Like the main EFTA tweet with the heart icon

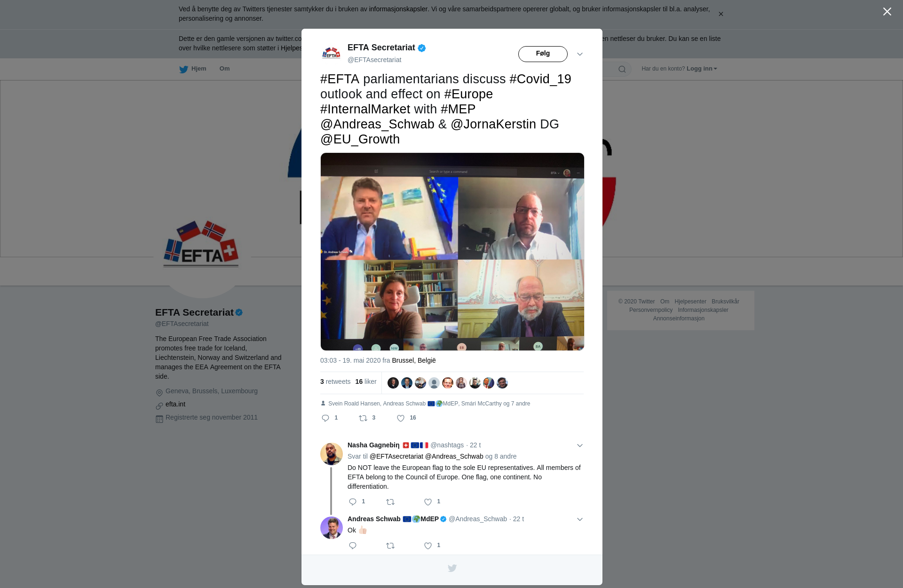pos(401,418)
